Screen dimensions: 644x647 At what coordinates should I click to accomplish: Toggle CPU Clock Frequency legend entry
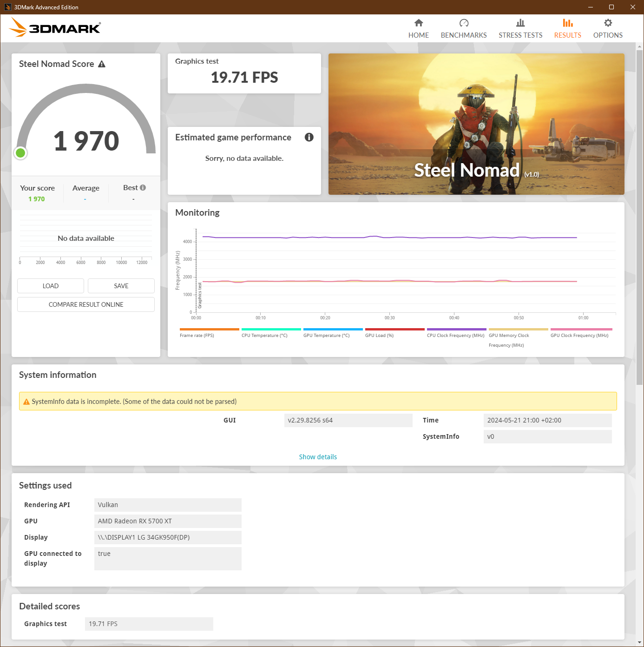tap(456, 333)
